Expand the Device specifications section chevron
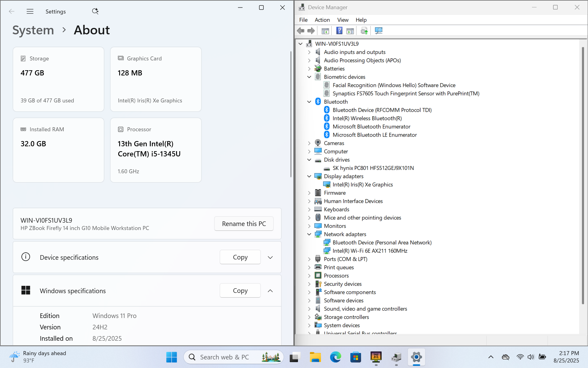This screenshot has width=588, height=368. tap(270, 258)
